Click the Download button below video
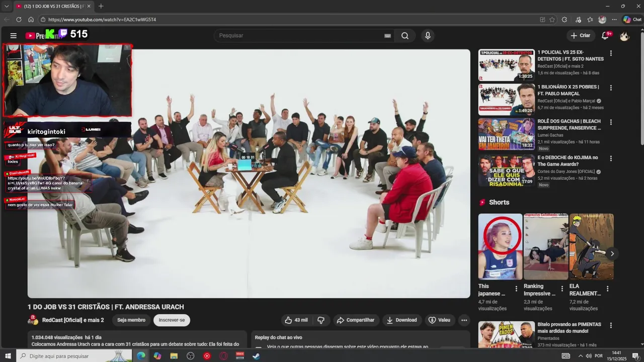 [401, 320]
